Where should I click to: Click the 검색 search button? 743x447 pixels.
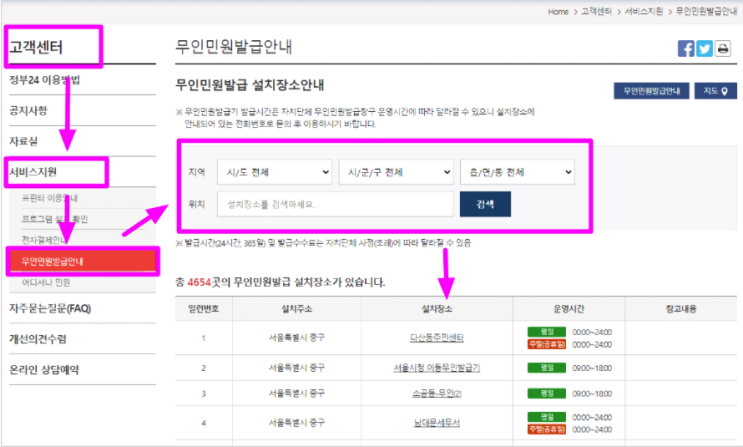pyautogui.click(x=485, y=204)
